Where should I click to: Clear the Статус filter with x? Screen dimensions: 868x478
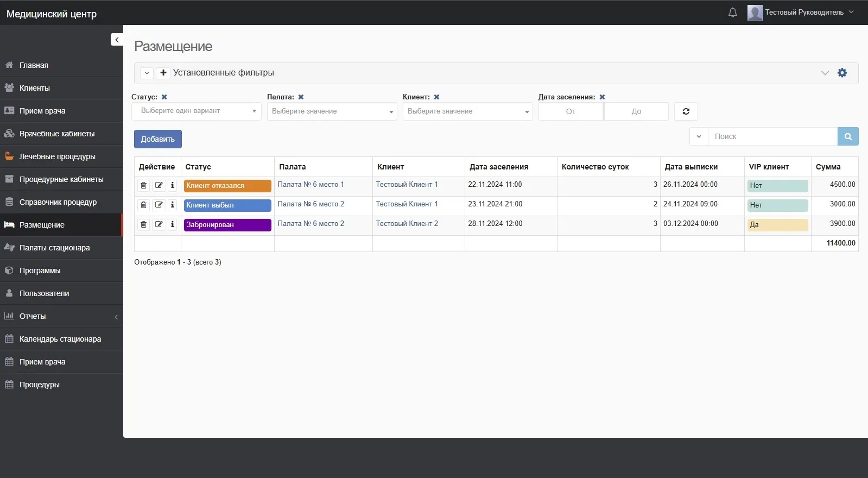coord(164,97)
